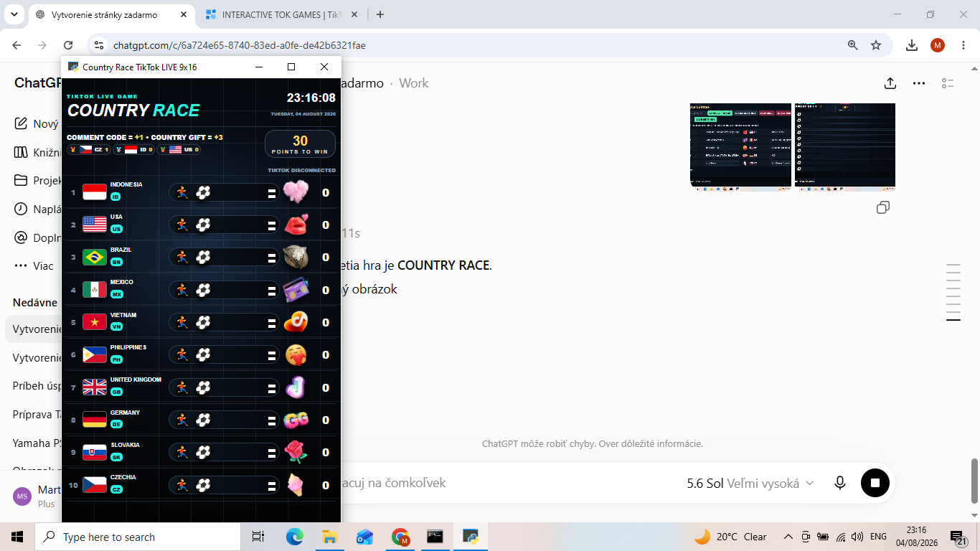Click the "SLOVAKIA" country name

point(125,445)
